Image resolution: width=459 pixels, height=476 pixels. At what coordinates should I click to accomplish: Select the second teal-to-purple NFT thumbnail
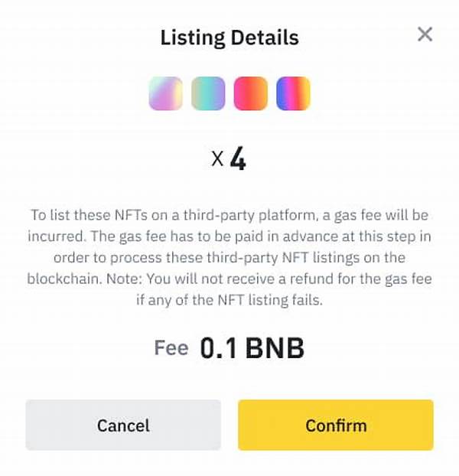point(208,93)
